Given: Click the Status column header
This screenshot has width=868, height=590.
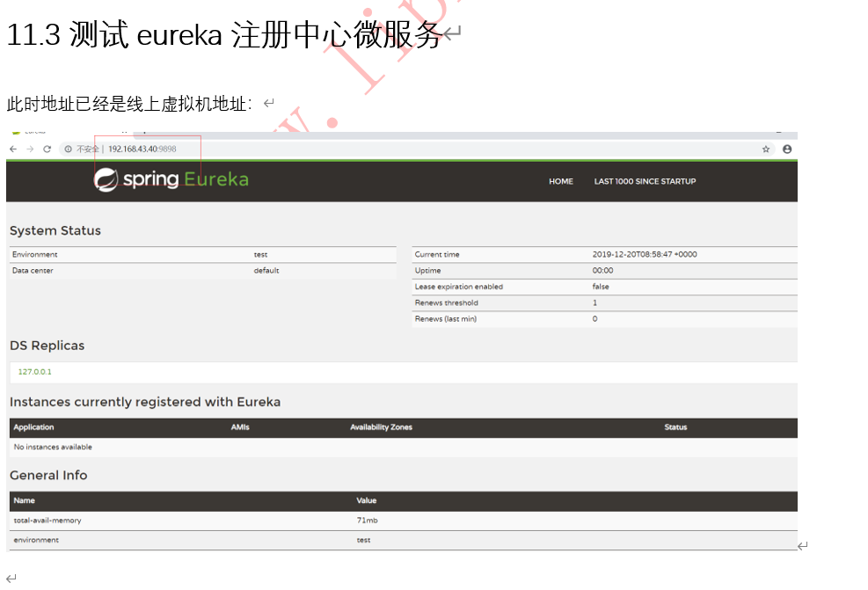Looking at the screenshot, I should pos(675,426).
